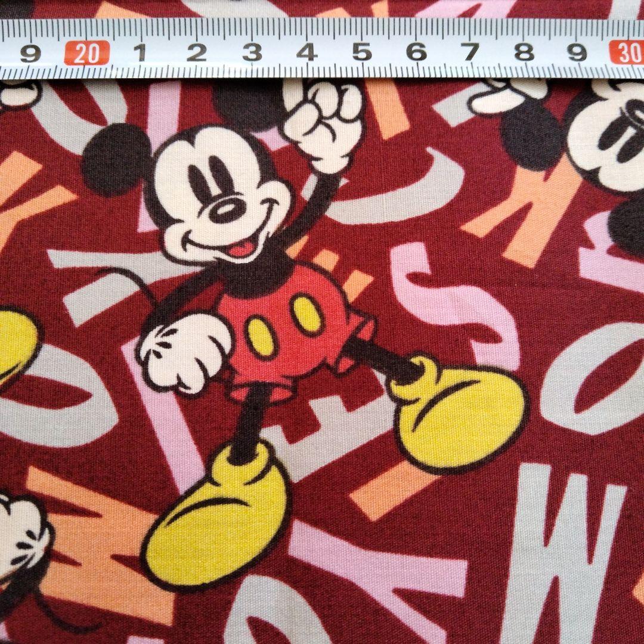Click Mickey's left black ear
644x644 pixels.
click(x=116, y=159)
